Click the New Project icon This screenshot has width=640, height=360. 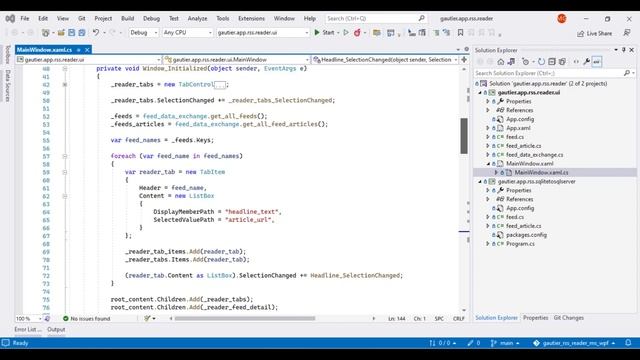click(45, 33)
